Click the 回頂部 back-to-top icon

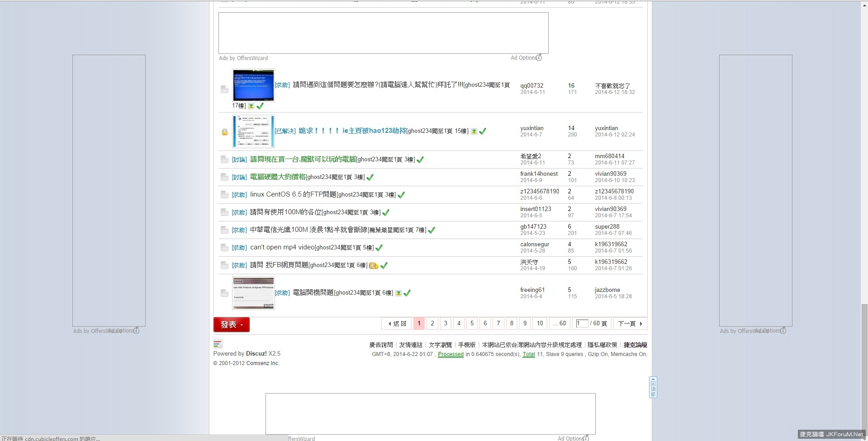tap(653, 388)
